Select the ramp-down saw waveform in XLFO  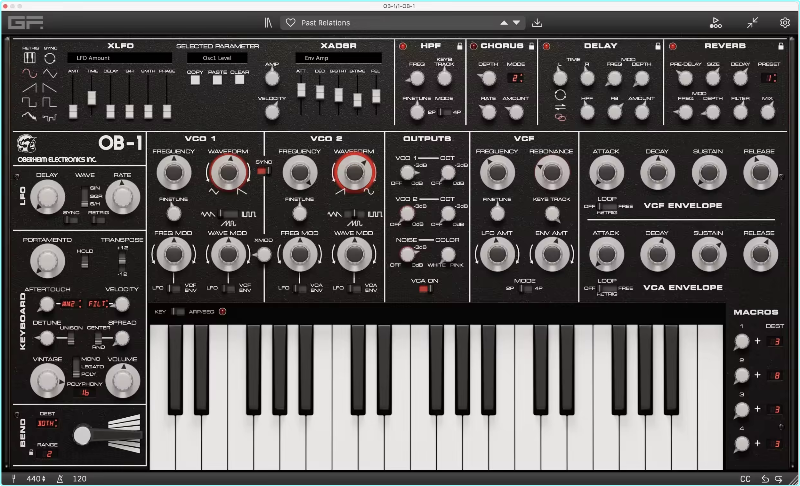49,88
